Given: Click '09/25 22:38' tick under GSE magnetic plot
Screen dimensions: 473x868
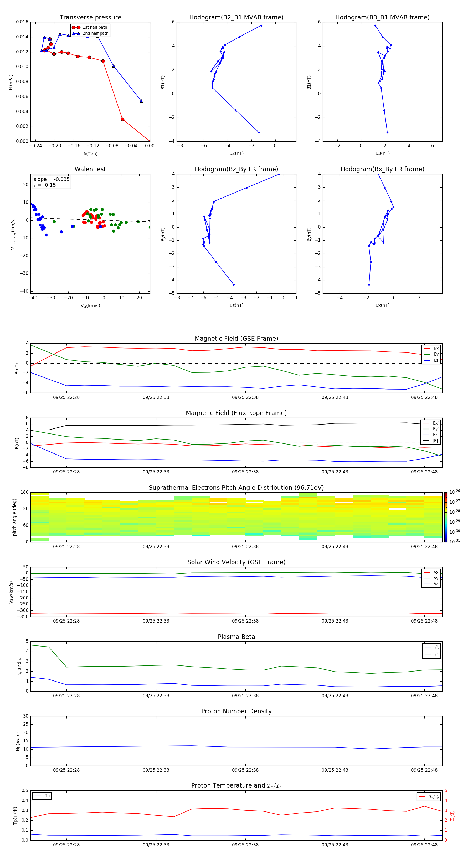Looking at the screenshot, I should point(245,398).
